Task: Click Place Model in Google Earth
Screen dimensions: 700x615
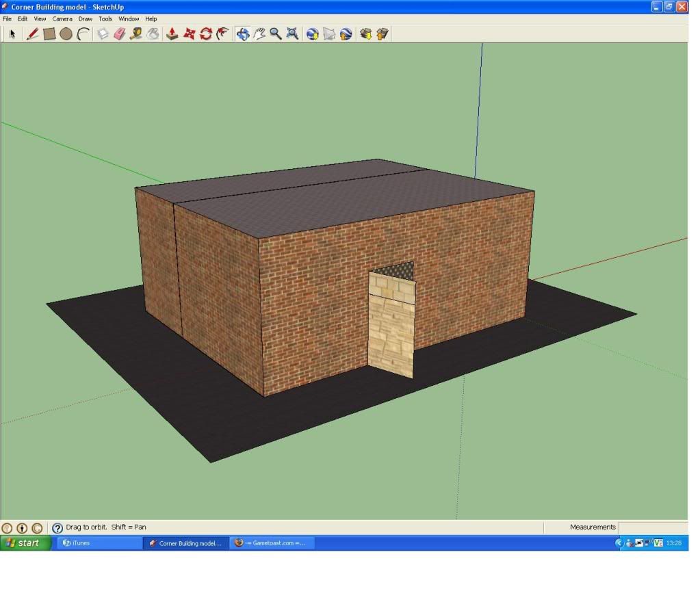Action: pos(346,34)
